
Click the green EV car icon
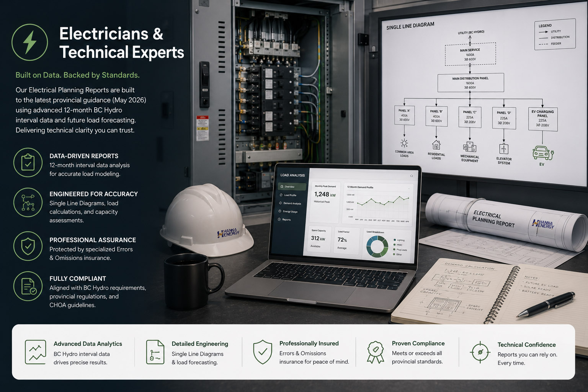(542, 152)
